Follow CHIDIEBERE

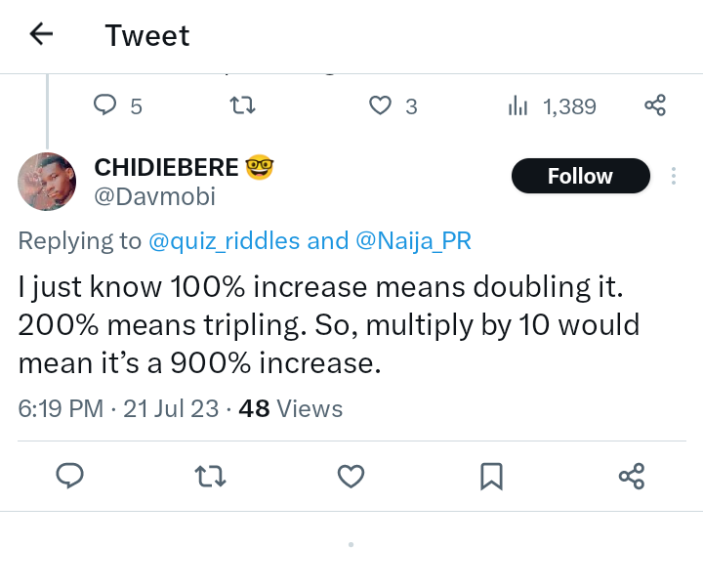(580, 176)
